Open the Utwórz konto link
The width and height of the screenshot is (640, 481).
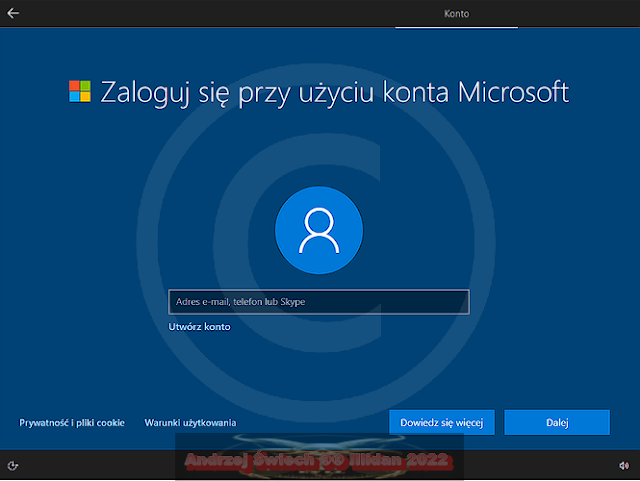(x=200, y=327)
